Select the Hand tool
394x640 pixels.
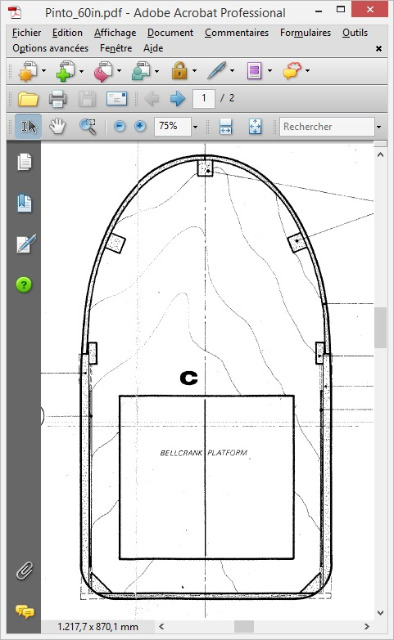[58, 127]
